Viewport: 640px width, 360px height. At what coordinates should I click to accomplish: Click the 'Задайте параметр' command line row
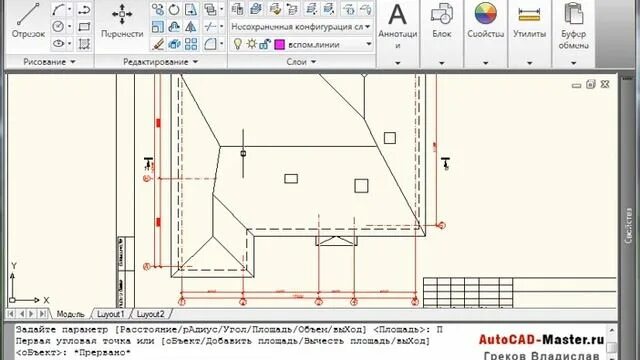229,329
